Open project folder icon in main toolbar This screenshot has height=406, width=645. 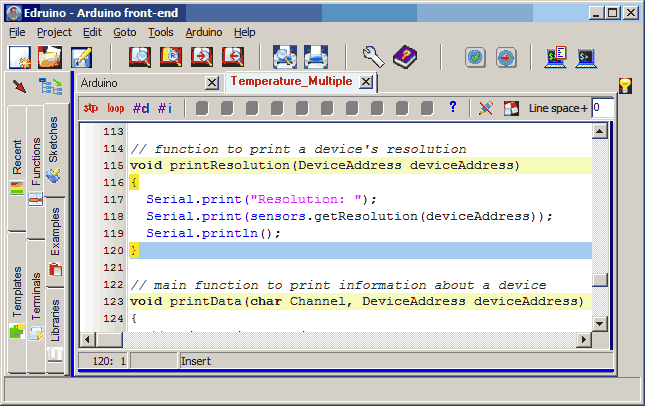pos(50,57)
